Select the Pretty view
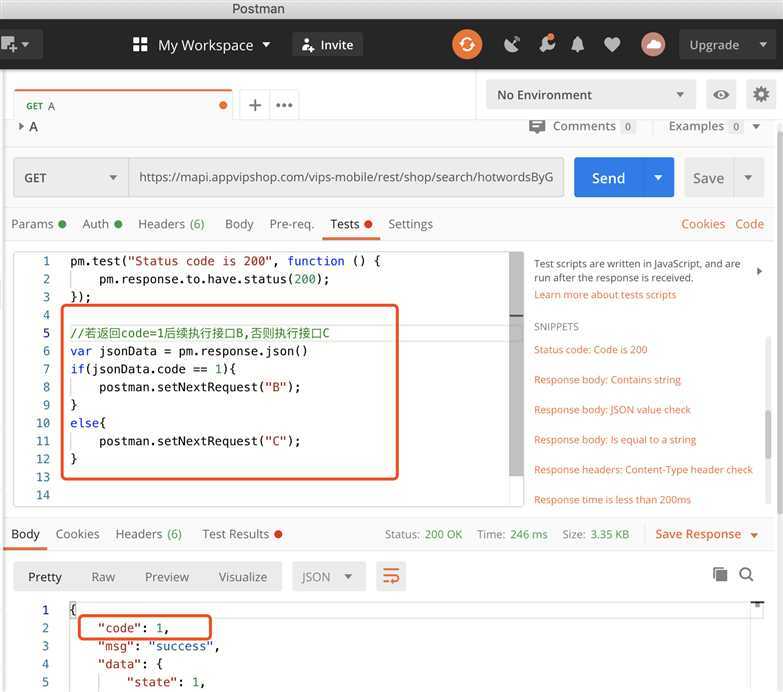 point(44,577)
